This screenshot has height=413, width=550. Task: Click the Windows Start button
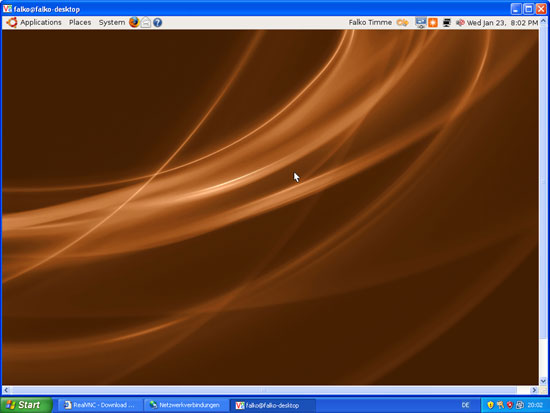coord(26,405)
